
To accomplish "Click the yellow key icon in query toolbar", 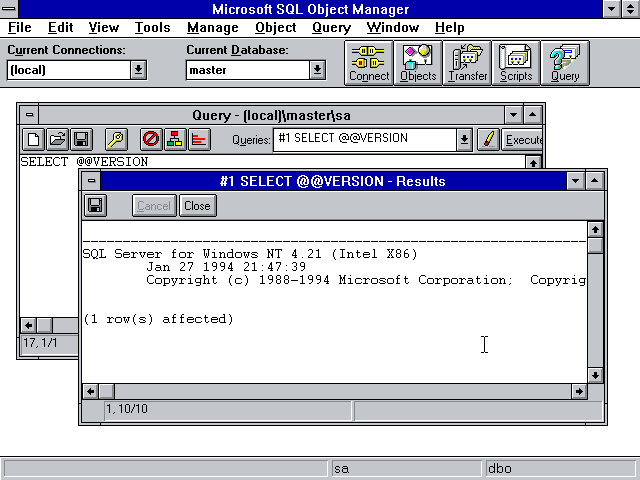I will pos(116,140).
